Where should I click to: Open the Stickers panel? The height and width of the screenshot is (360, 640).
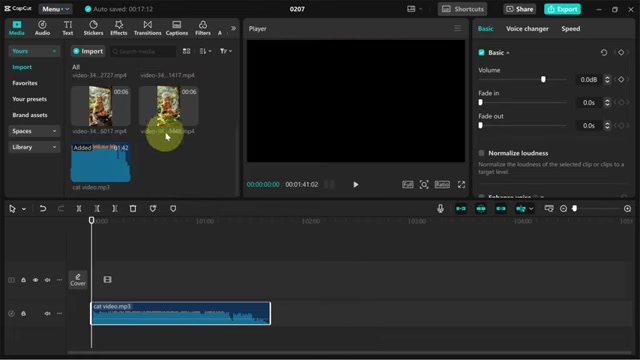pyautogui.click(x=93, y=28)
